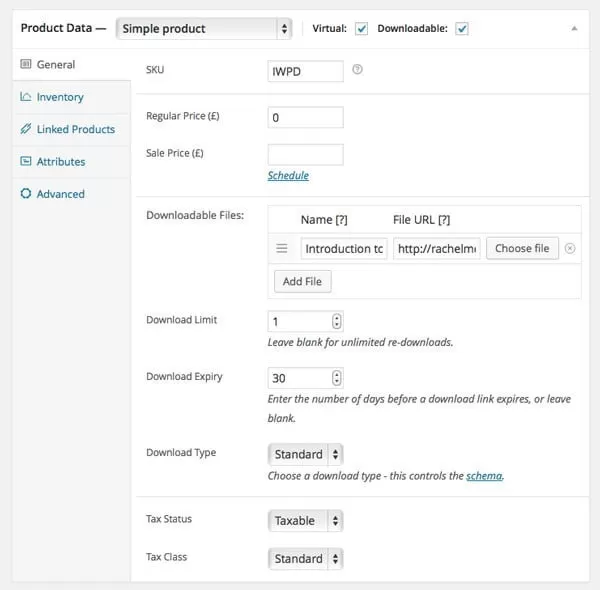This screenshot has width=600, height=590.
Task: Click the Regular Price (£) label
Action: tap(183, 116)
